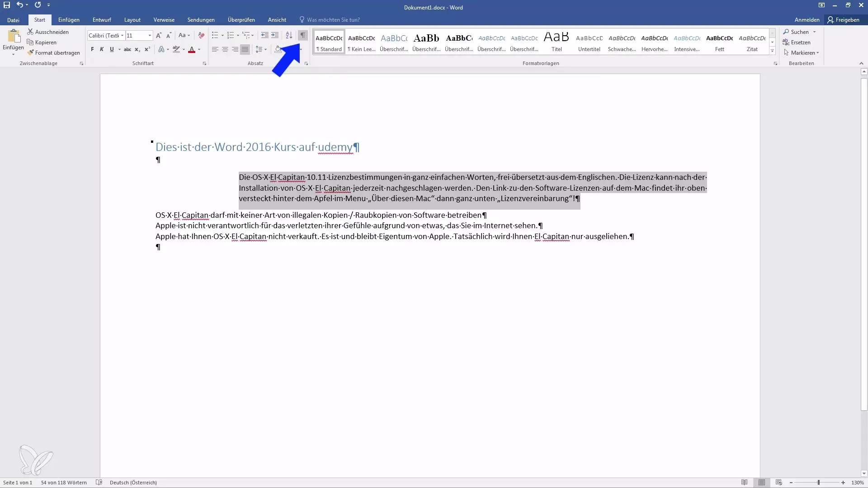The width and height of the screenshot is (868, 488).
Task: Expand the styles gallery with the More arrow
Action: click(x=772, y=51)
